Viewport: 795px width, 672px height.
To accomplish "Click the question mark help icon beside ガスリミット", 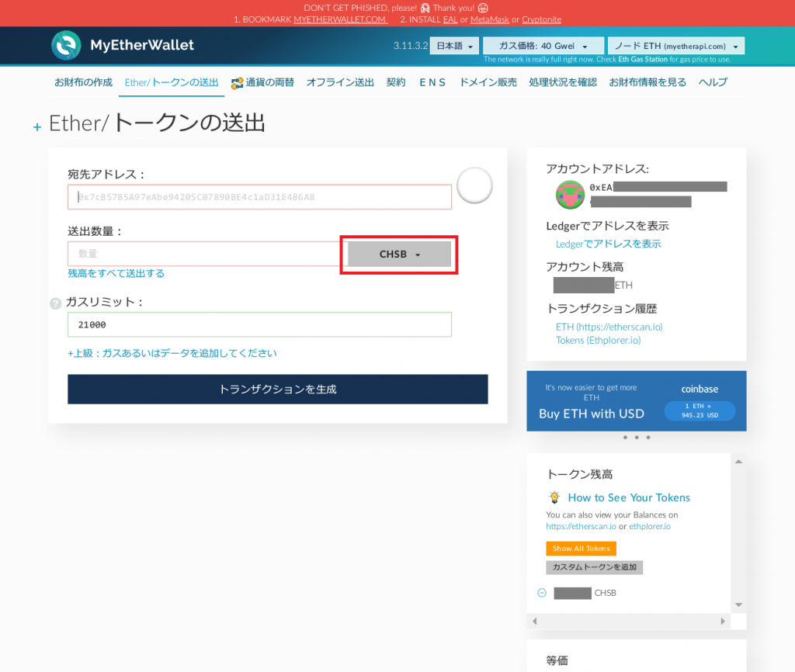I will coord(55,303).
